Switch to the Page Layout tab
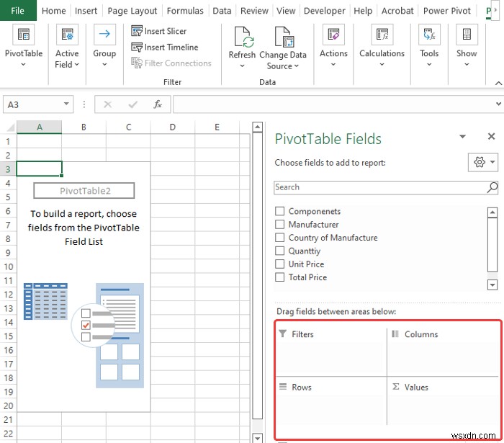The height and width of the screenshot is (443, 504). (132, 11)
